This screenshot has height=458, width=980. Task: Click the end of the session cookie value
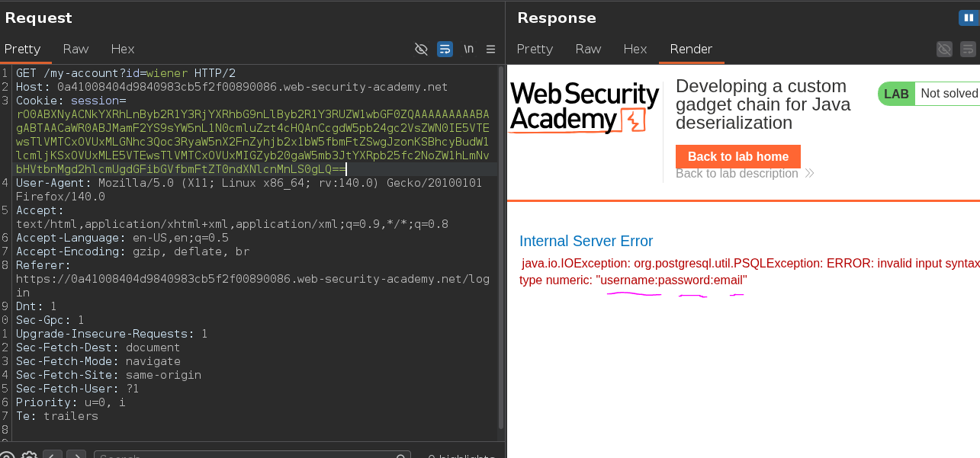click(x=345, y=169)
